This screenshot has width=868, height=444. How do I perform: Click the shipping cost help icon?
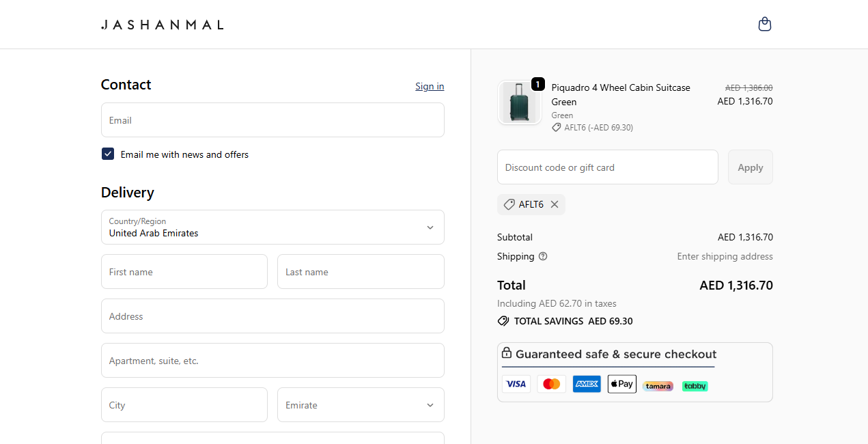543,256
